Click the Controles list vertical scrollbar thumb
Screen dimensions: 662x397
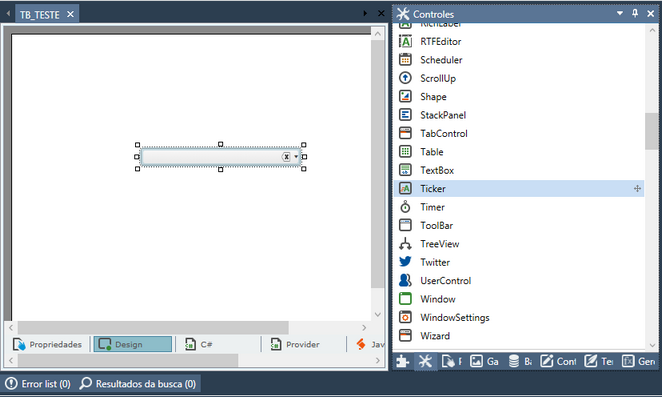651,131
